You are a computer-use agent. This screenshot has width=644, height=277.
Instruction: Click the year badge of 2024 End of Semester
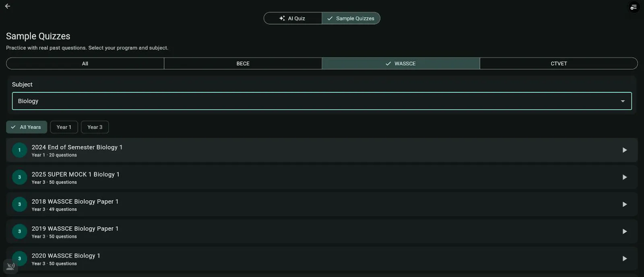(19, 150)
